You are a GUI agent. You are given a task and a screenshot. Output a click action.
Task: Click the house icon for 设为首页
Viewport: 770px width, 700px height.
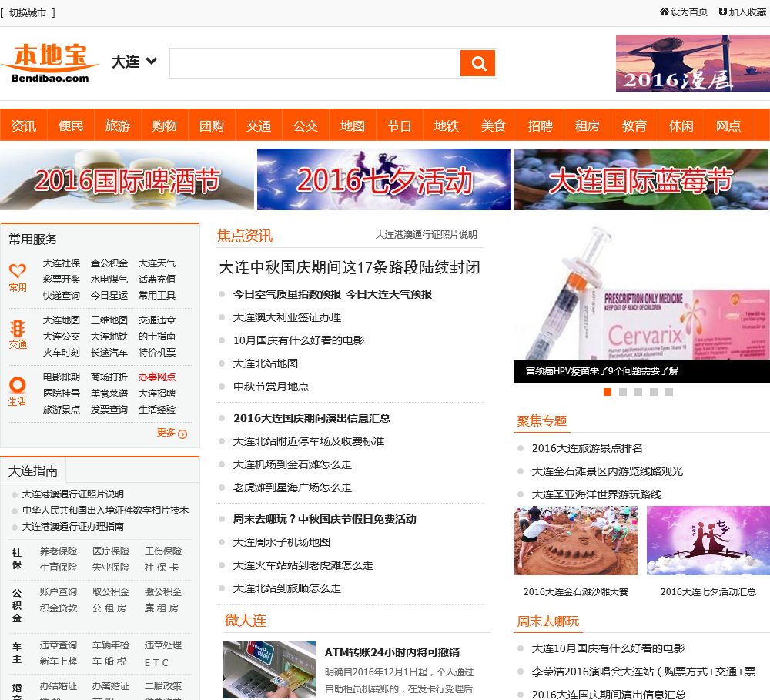point(665,12)
